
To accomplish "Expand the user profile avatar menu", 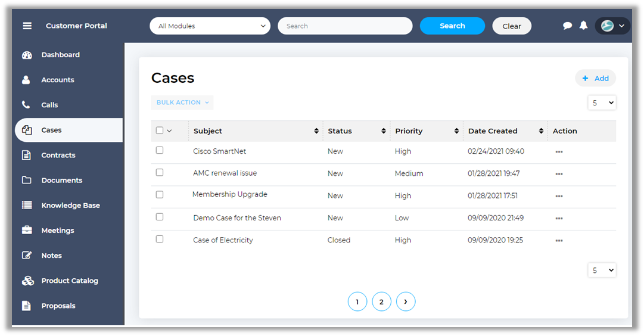I will tap(612, 26).
